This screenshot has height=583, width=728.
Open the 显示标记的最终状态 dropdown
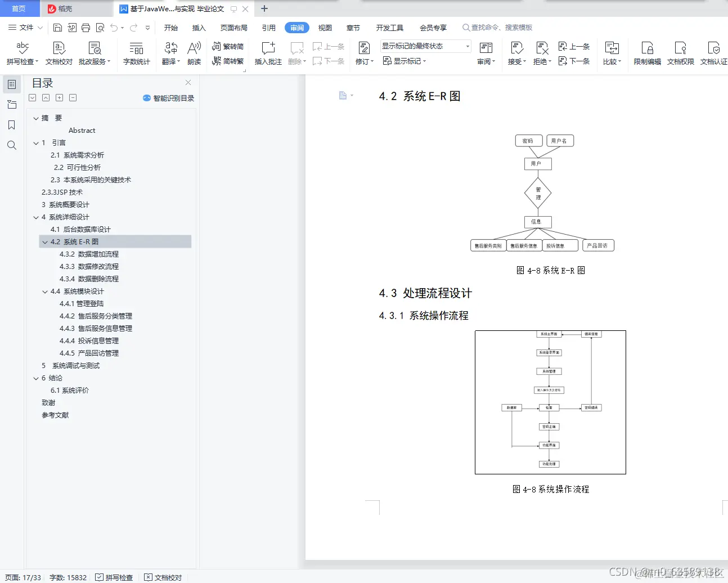pyautogui.click(x=467, y=46)
